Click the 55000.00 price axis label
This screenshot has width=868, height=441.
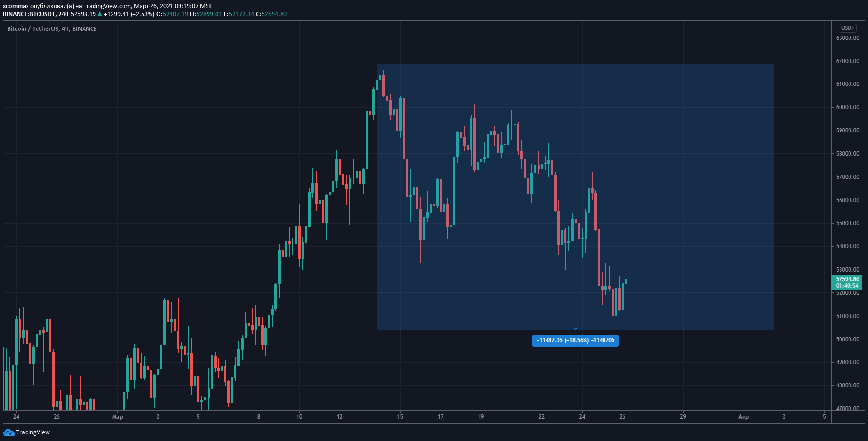point(848,223)
